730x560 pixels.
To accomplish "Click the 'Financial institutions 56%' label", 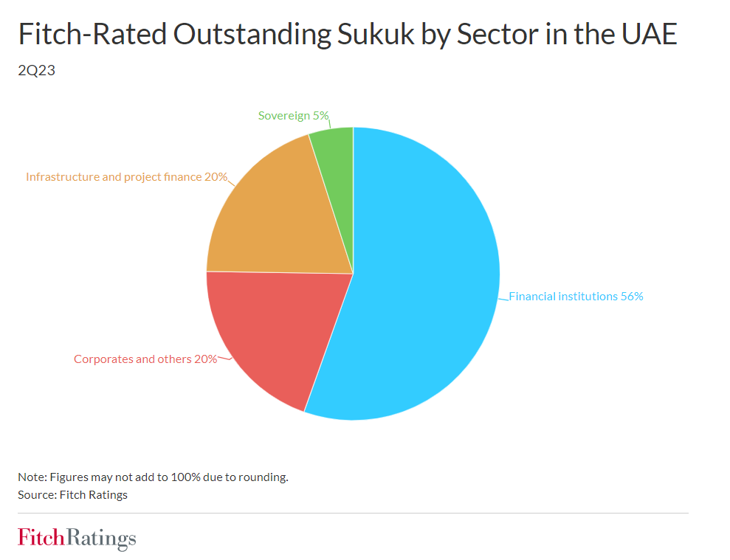I will tap(576, 296).
